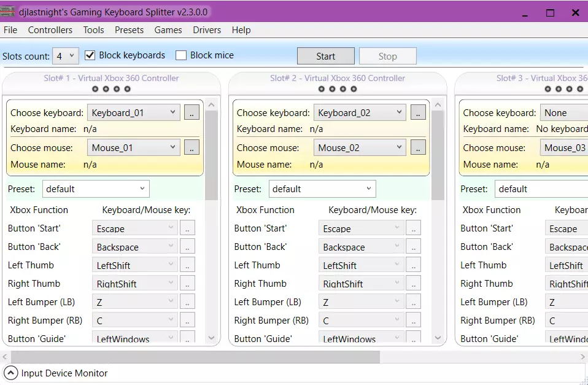Open the Presets menu

pos(129,30)
